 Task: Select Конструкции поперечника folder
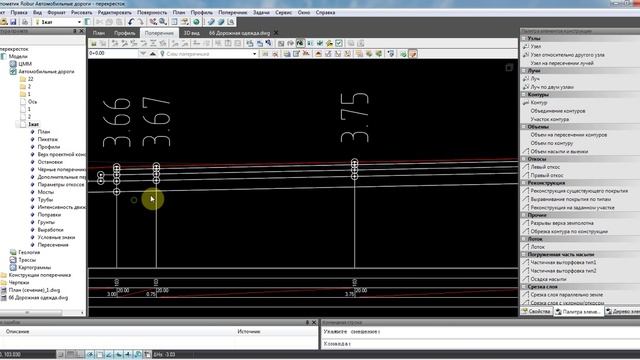40,275
